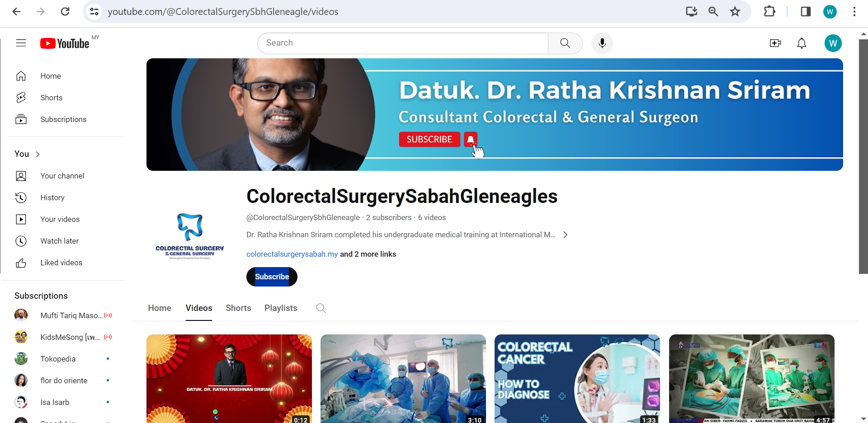This screenshot has height=423, width=868.
Task: Switch to channel Home tab
Action: pos(160,308)
